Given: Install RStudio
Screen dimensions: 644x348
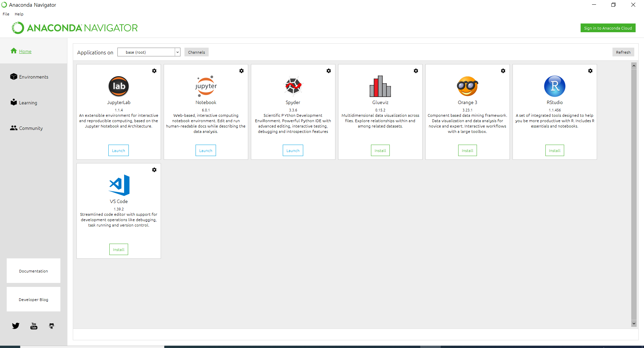Looking at the screenshot, I should click(x=555, y=151).
